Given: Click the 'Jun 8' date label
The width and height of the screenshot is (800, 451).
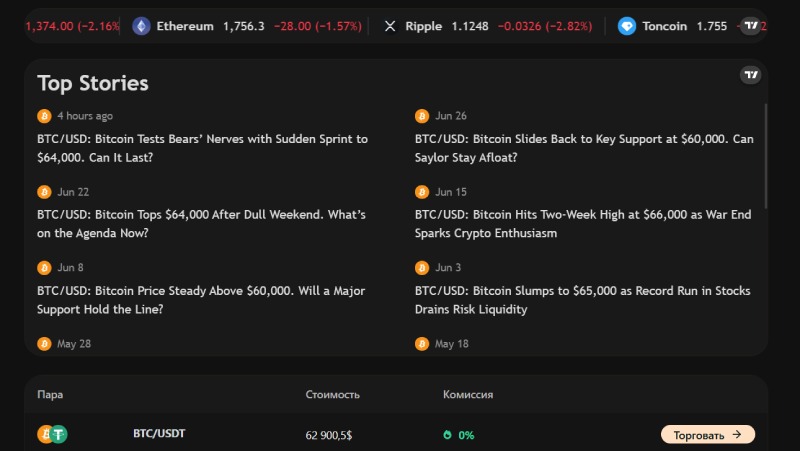Looking at the screenshot, I should 70,268.
